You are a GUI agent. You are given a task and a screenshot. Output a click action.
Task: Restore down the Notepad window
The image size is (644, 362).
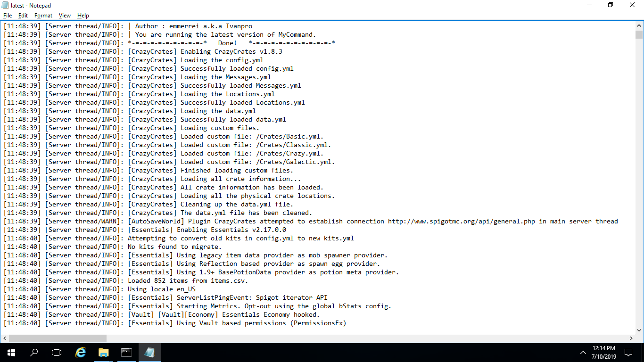pos(611,5)
